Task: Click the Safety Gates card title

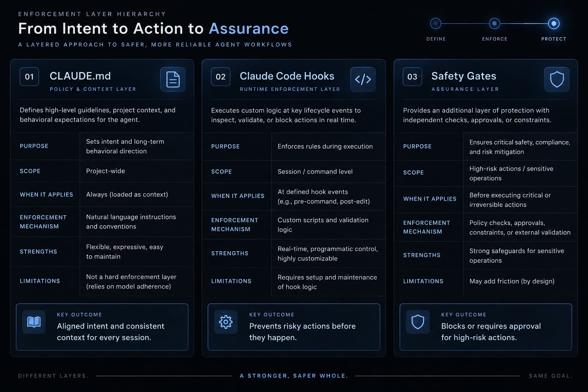Action: coord(464,76)
